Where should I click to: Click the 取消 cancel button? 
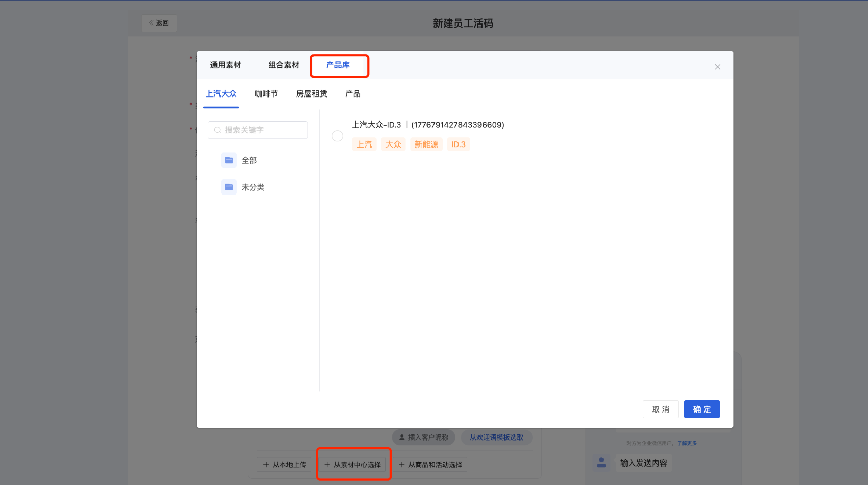click(x=661, y=409)
